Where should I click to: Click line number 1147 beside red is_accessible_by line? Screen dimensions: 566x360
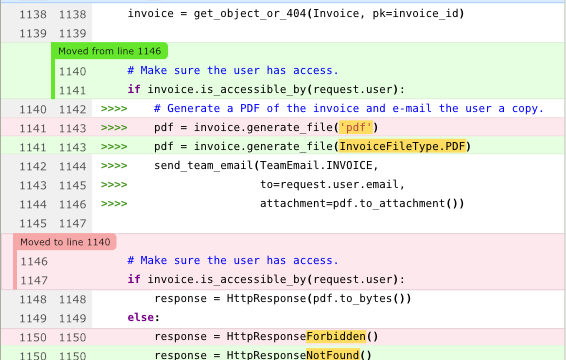point(34,280)
